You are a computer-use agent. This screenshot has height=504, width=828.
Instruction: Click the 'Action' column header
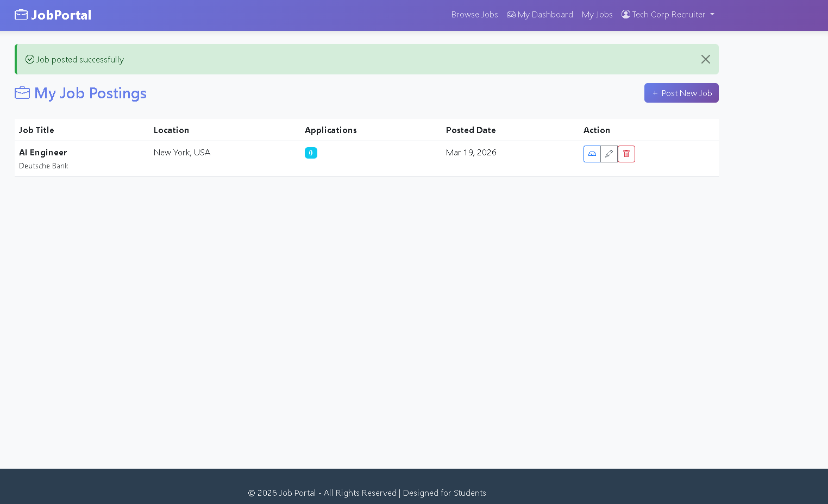pos(597,130)
